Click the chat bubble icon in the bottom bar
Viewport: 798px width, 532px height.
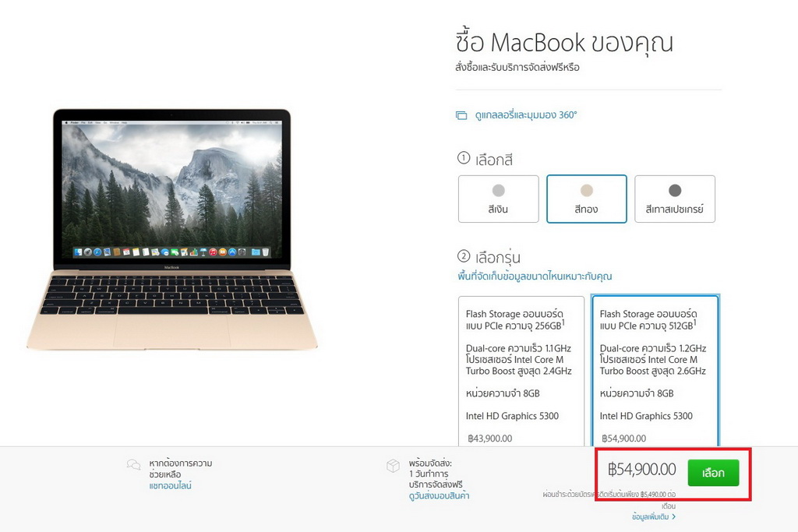click(133, 465)
